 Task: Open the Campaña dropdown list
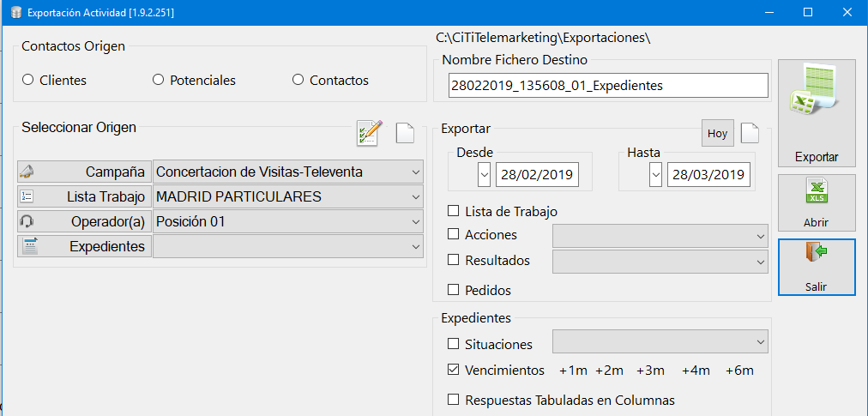point(416,172)
